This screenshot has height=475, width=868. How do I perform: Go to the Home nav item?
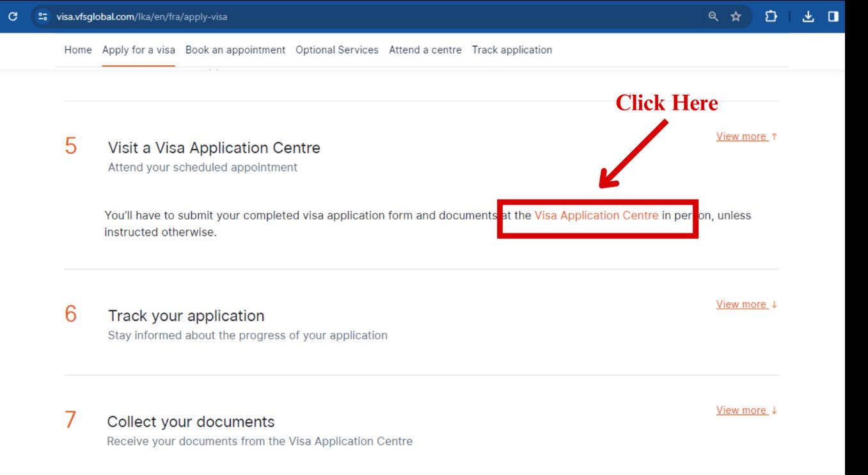(79, 50)
